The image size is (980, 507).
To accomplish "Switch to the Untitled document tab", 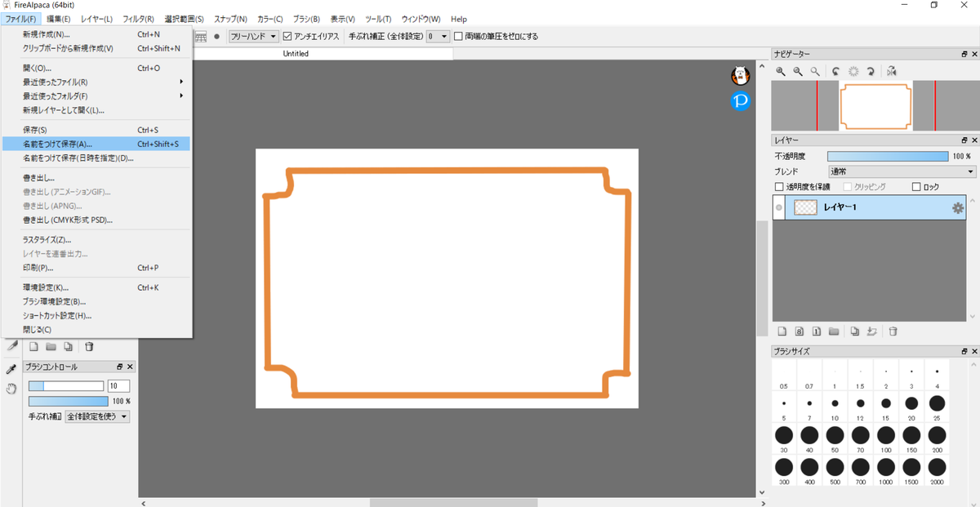I will click(x=296, y=54).
